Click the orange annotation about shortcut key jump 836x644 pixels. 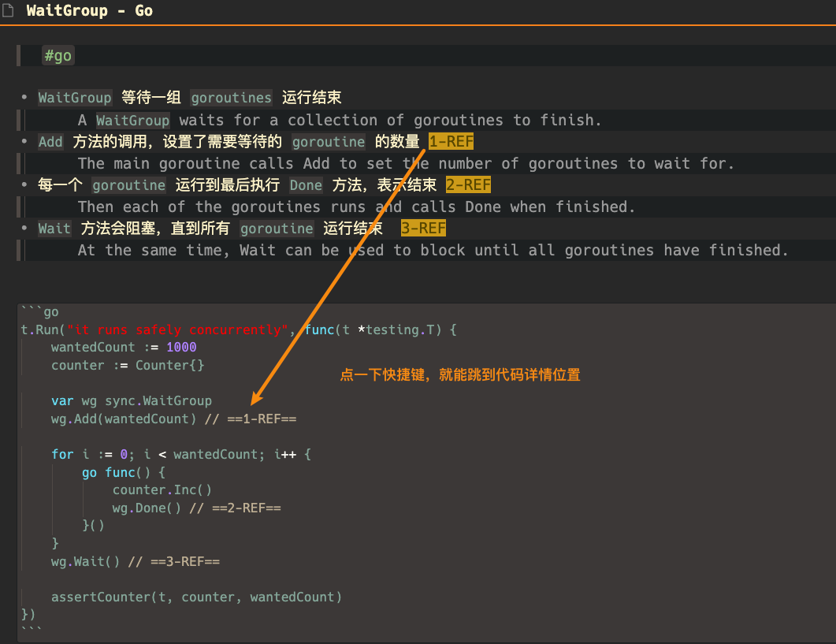pos(460,375)
